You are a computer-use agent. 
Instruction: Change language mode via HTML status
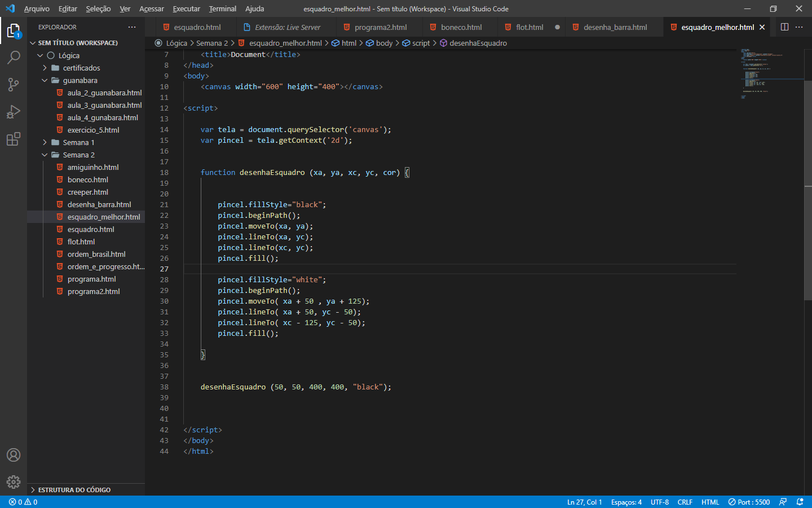point(710,502)
